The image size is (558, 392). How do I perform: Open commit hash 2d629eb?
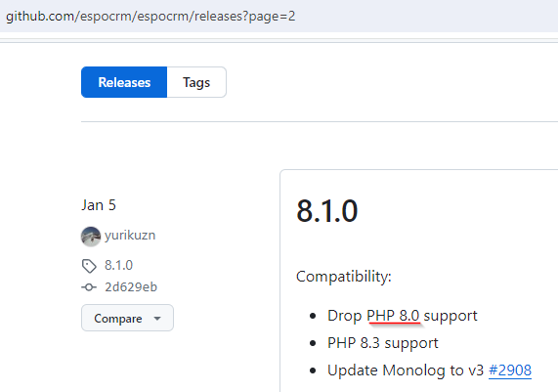point(131,287)
